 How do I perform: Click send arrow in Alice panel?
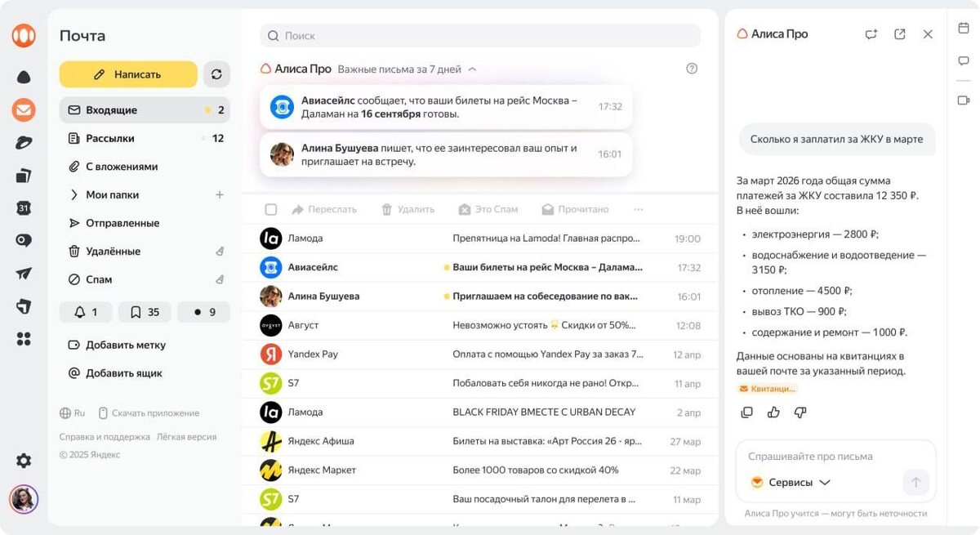(915, 483)
